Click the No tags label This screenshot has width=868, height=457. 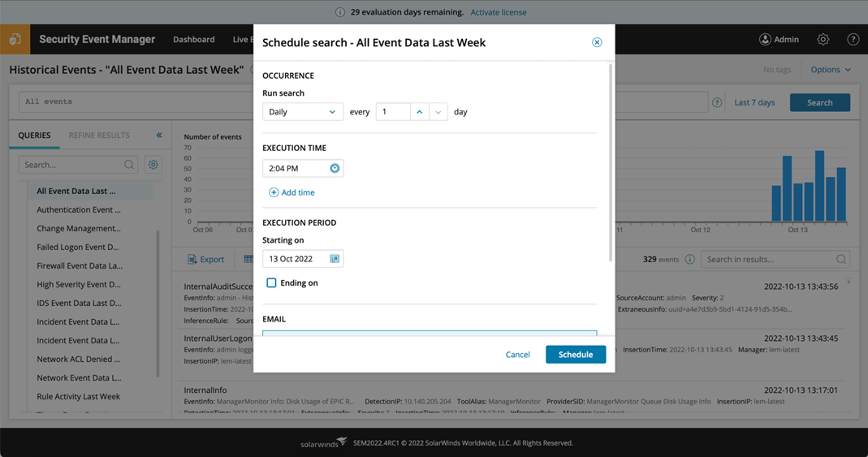pyautogui.click(x=777, y=70)
